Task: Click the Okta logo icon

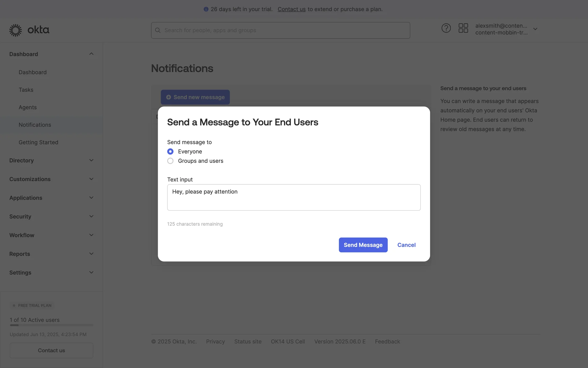Action: click(x=15, y=30)
